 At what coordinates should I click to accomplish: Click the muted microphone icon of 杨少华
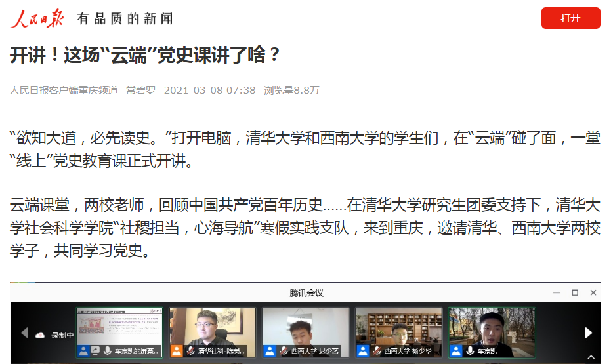377,351
